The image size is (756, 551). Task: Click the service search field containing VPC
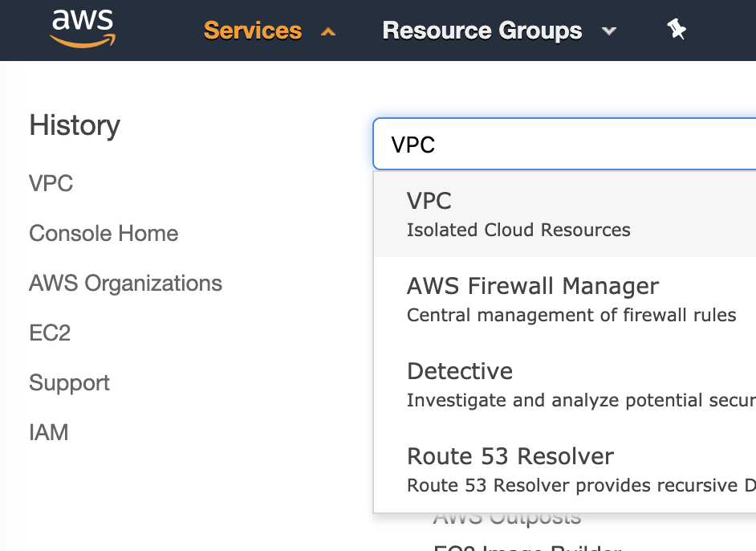point(564,144)
